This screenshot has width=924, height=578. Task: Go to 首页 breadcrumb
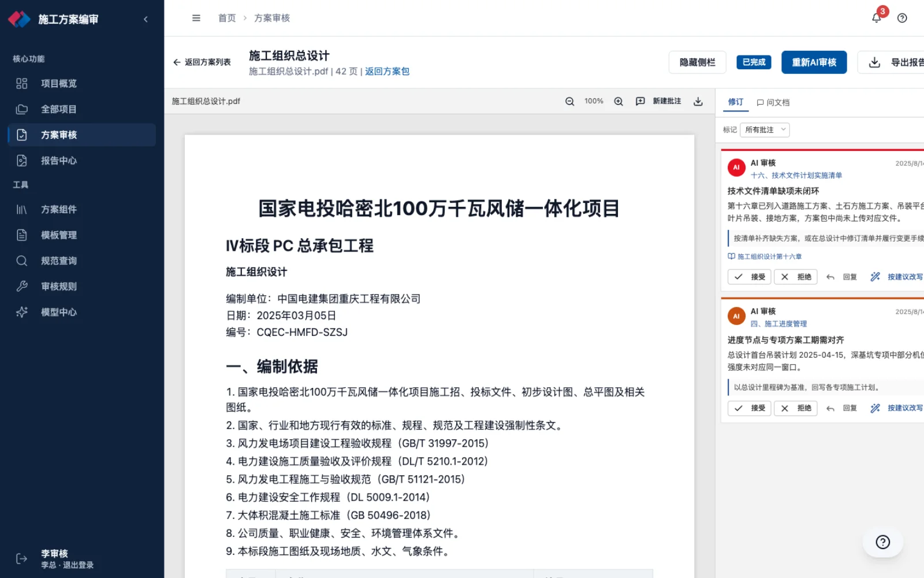coord(227,18)
